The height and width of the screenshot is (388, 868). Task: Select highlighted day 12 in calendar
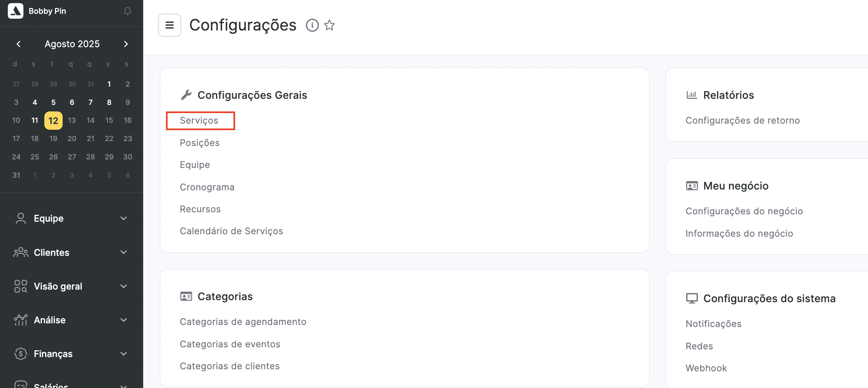[x=53, y=121]
